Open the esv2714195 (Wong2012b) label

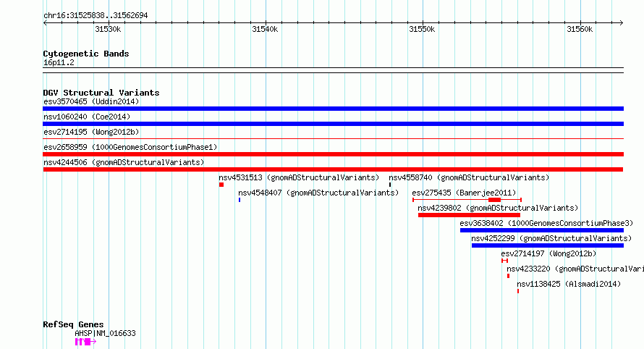pyautogui.click(x=91, y=132)
